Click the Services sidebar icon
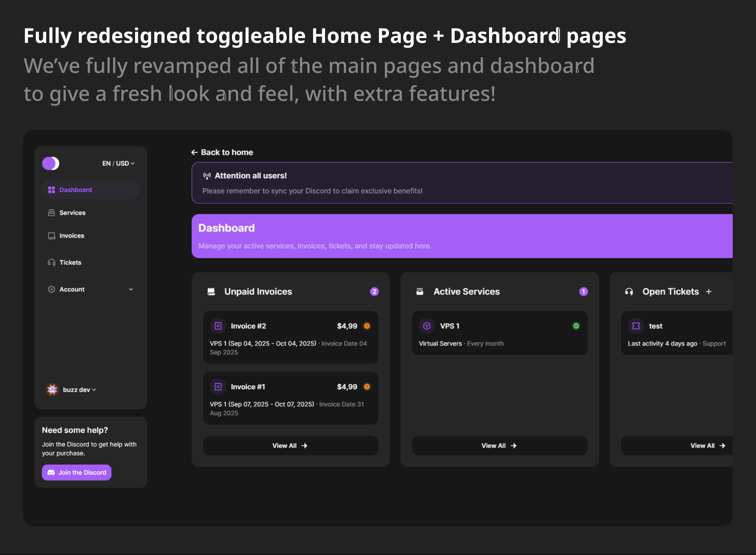Image resolution: width=756 pixels, height=555 pixels. pyautogui.click(x=52, y=213)
